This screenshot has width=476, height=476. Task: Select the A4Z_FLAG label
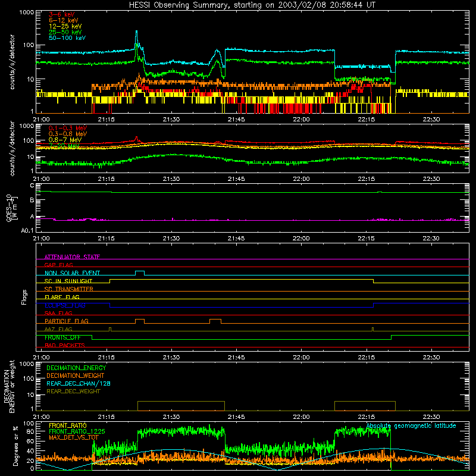click(x=58, y=329)
